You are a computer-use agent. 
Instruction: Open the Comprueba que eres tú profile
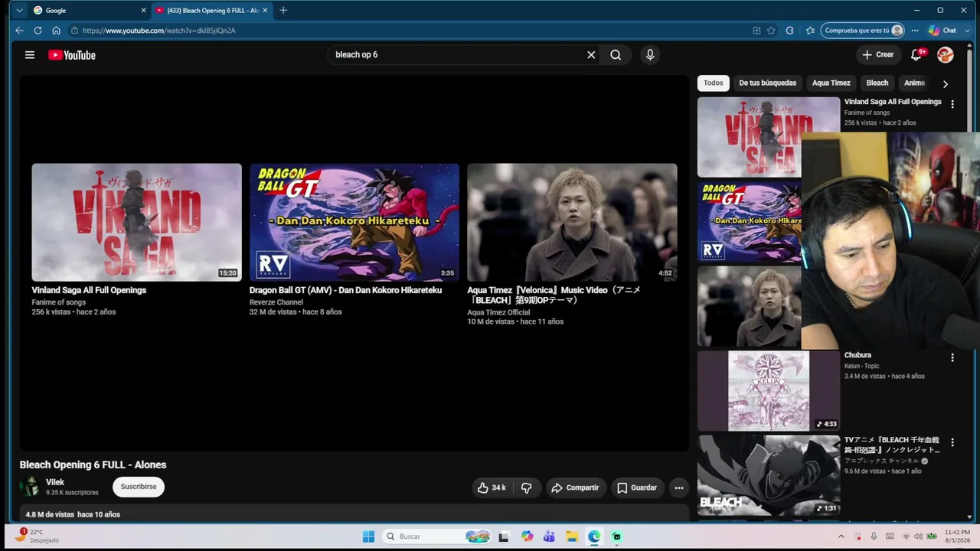pos(863,31)
